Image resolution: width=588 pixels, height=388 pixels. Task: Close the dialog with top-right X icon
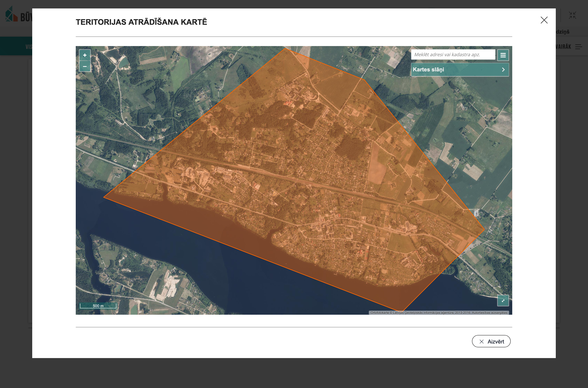tap(544, 20)
